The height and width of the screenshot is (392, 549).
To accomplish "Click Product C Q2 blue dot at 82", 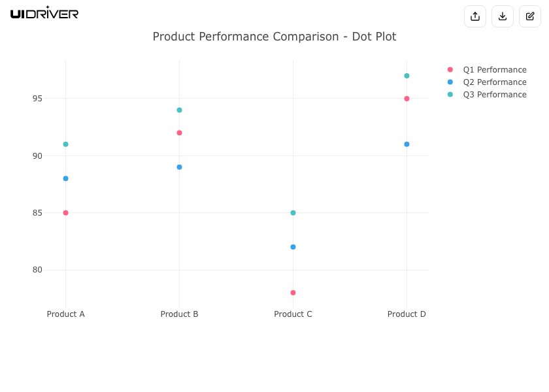I will [293, 247].
